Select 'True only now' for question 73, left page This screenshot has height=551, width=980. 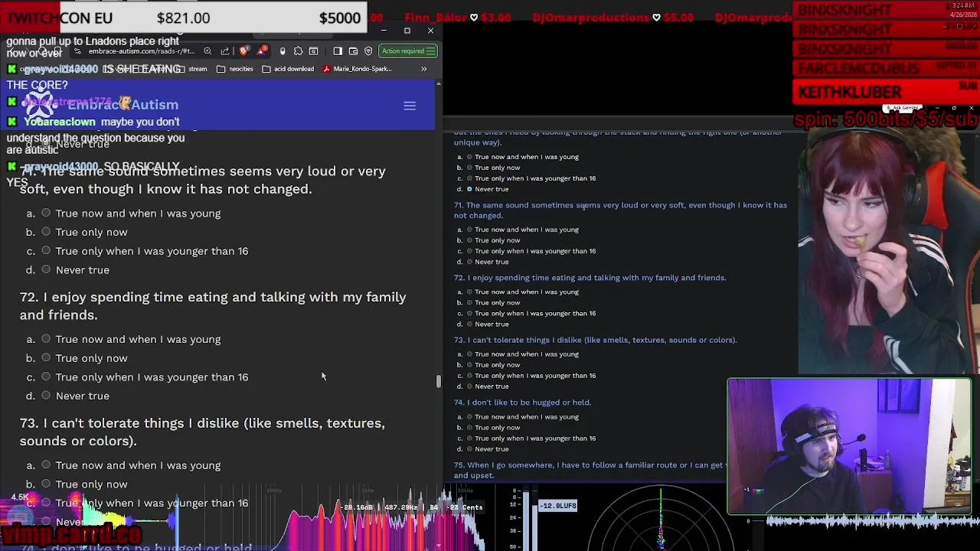47,484
